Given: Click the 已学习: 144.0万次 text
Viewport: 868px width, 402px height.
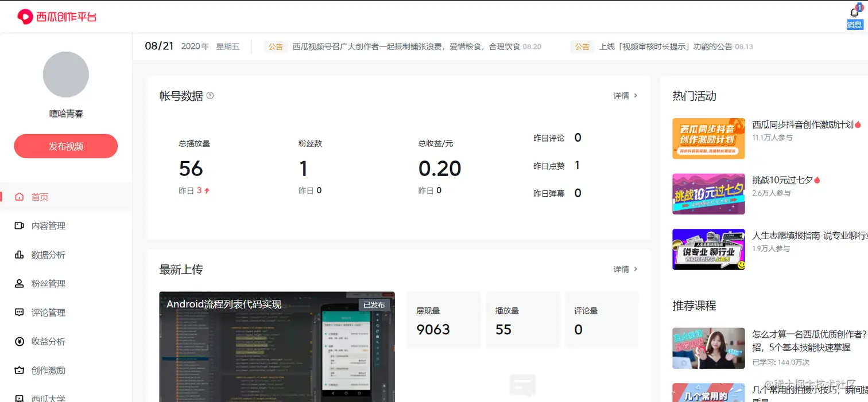Looking at the screenshot, I should click(x=781, y=362).
